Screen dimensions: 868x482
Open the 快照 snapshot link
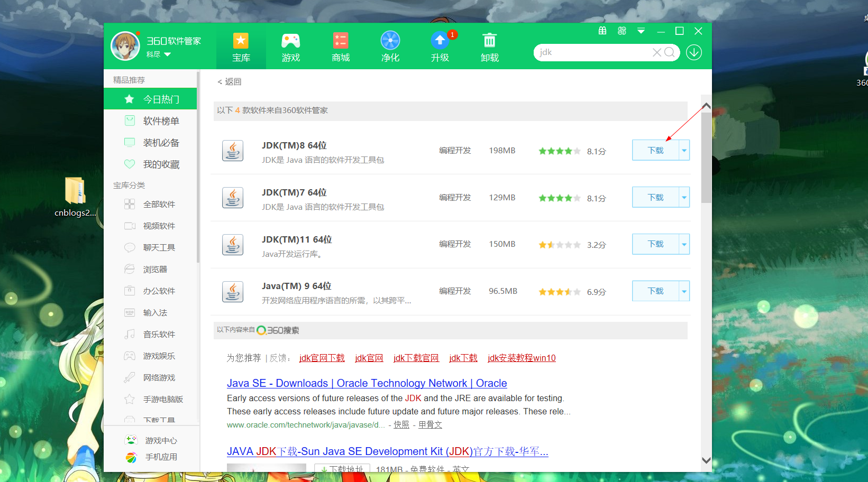coord(401,424)
